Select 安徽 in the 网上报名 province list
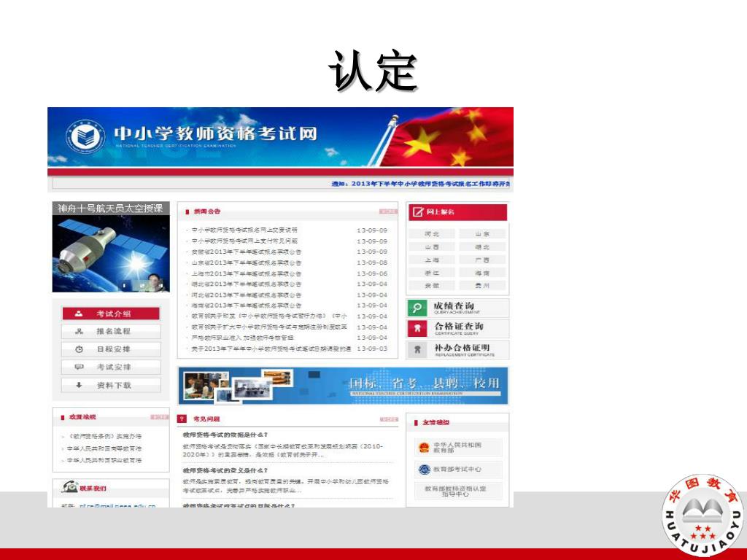Viewport: 747px width, 560px height. [x=432, y=285]
